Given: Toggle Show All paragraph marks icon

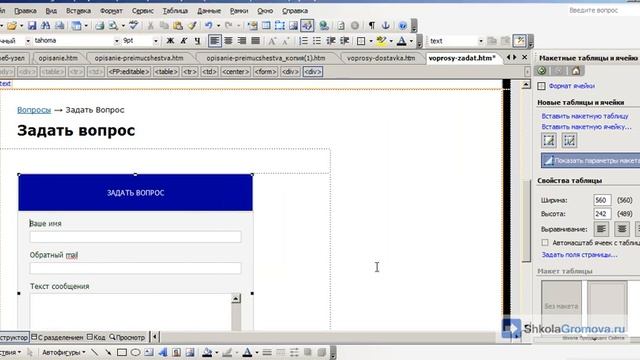Looking at the screenshot, I should (x=371, y=26).
